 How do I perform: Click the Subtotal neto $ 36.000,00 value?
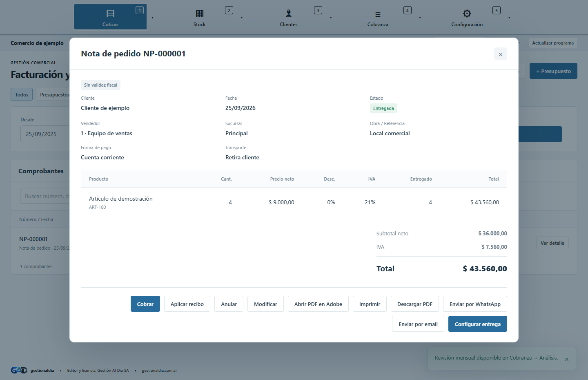coord(492,233)
